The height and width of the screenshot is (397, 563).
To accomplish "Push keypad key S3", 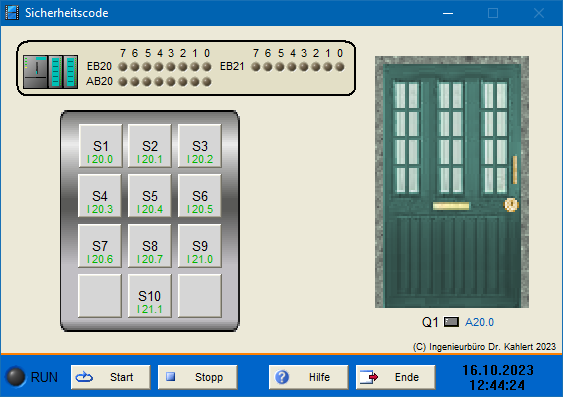I will 200,146.
